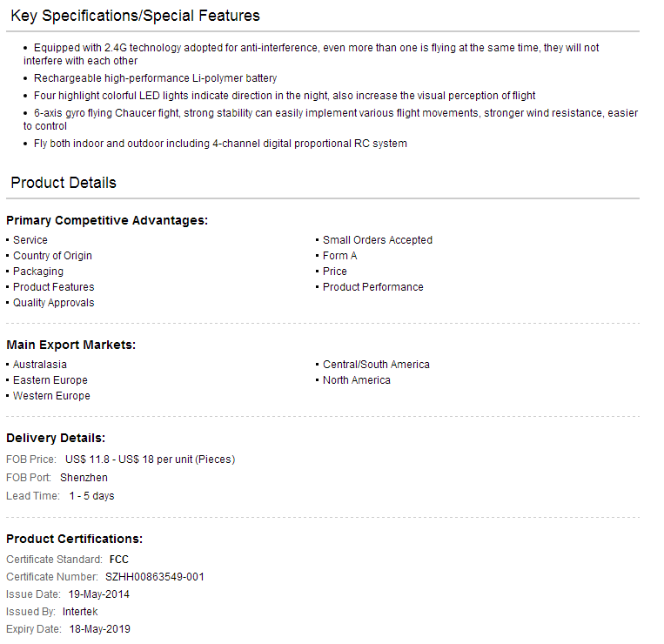Select the Intertek issuer name
The height and width of the screenshot is (644, 664).
coord(80,612)
